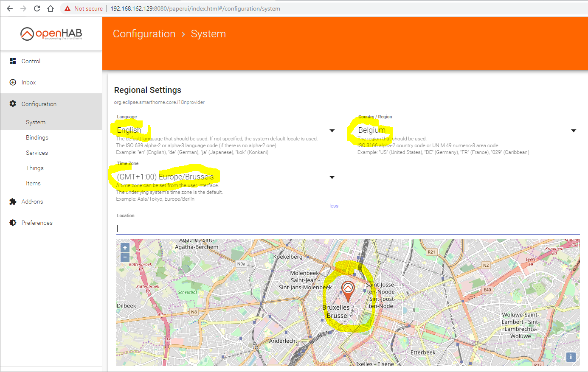Click the openHAB location marker on map

[348, 292]
